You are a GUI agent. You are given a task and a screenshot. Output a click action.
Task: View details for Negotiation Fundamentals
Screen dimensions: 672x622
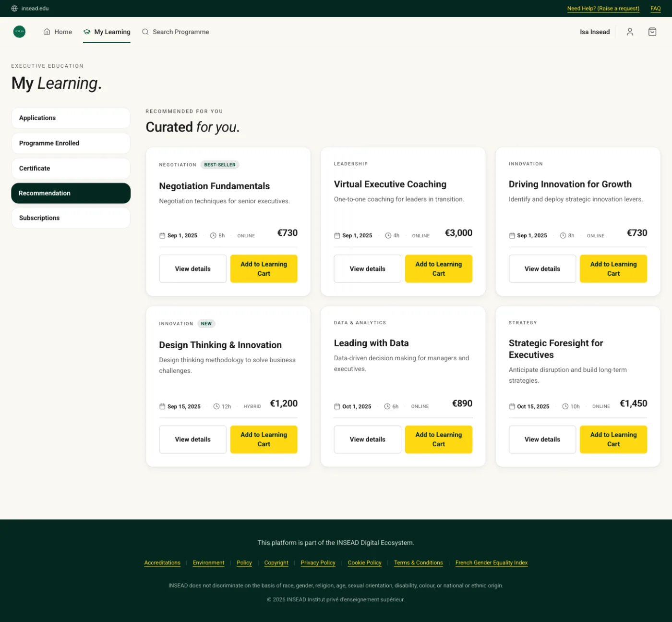pos(193,268)
